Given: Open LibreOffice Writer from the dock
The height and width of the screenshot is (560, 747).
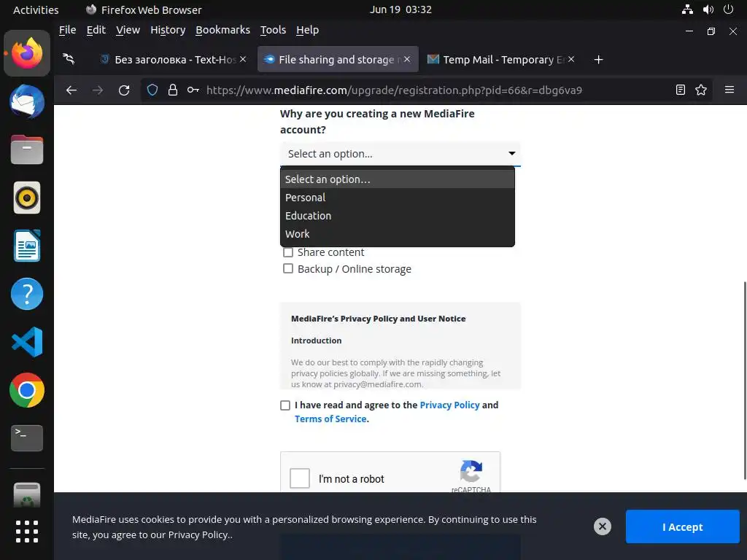Looking at the screenshot, I should [x=27, y=246].
